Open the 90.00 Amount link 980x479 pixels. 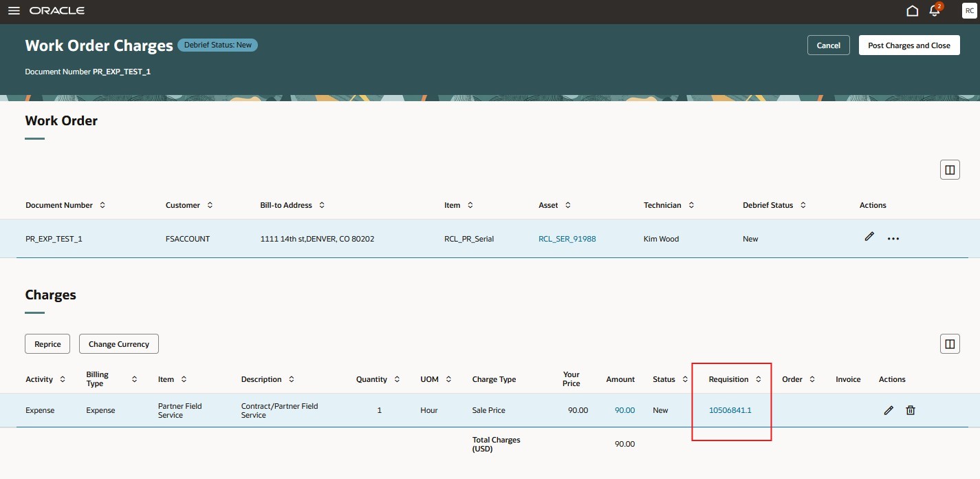[624, 410]
